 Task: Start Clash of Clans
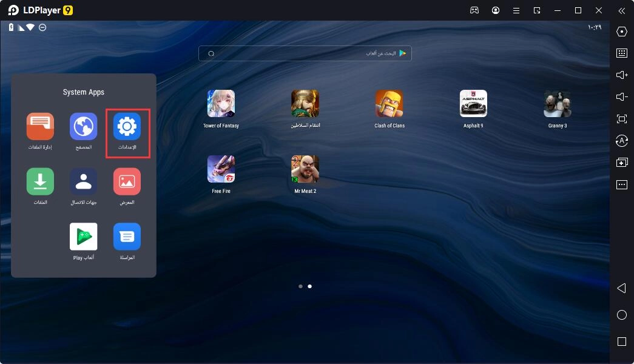(389, 104)
